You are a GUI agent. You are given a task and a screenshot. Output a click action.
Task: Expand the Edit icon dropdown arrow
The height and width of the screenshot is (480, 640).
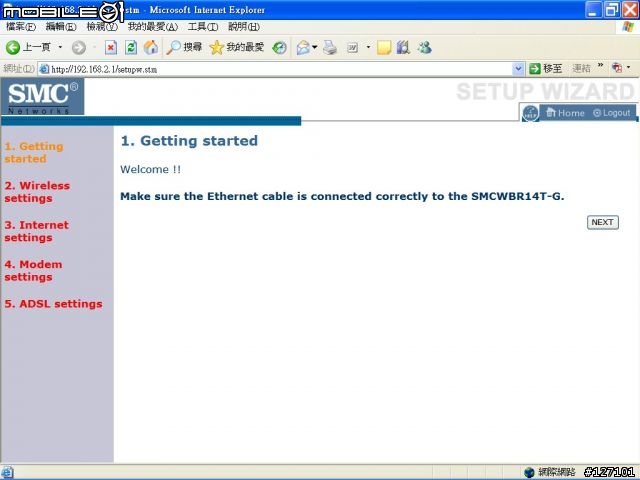pyautogui.click(x=368, y=47)
